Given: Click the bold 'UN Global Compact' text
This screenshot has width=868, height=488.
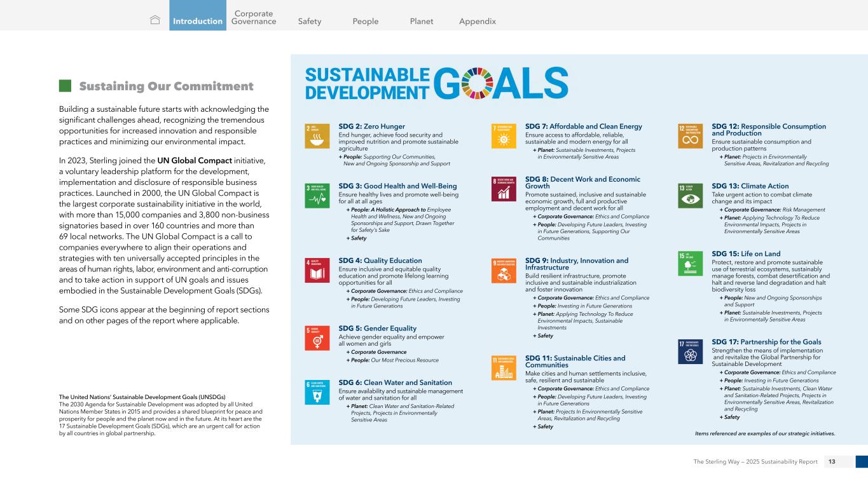Looking at the screenshot, I should [x=196, y=161].
